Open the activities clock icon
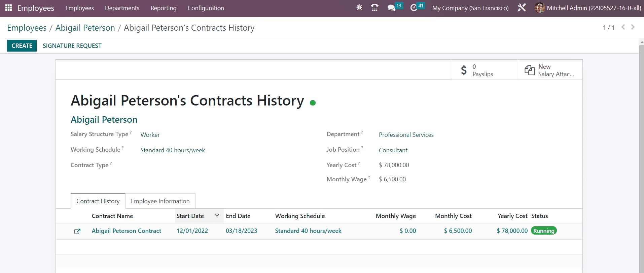The width and height of the screenshot is (644, 273). [414, 8]
